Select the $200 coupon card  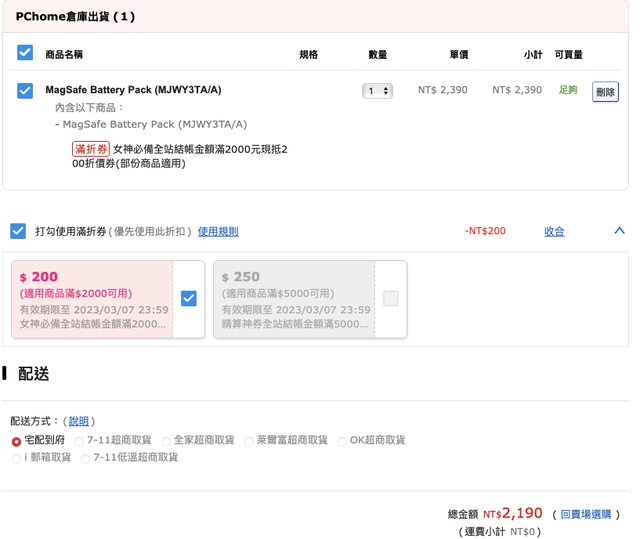pyautogui.click(x=108, y=299)
